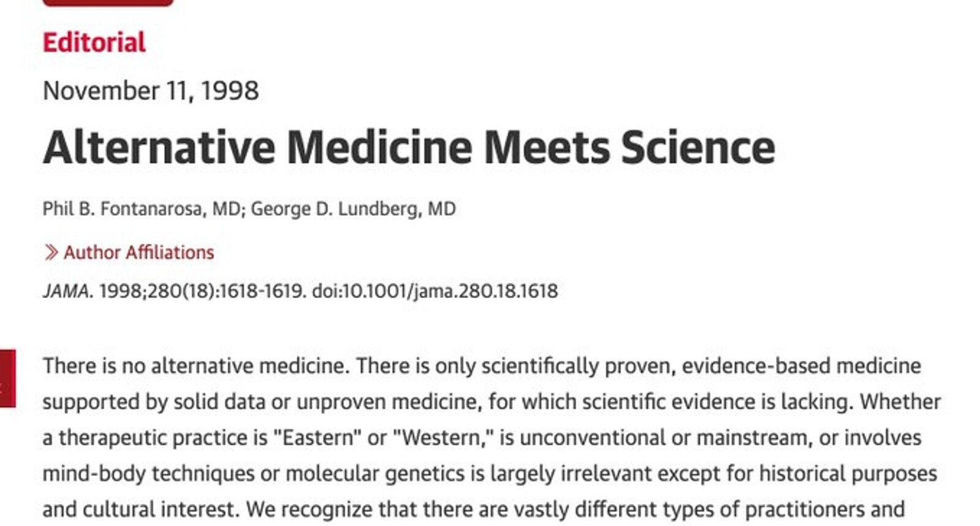This screenshot has width=980, height=526.
Task: Click the Editorial category label
Action: (94, 43)
